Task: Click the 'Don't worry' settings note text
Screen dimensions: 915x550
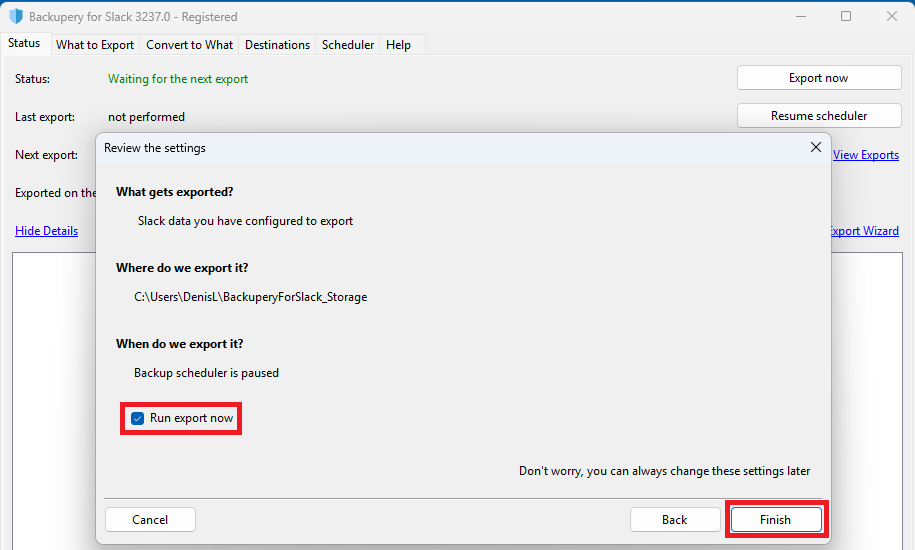Action: tap(665, 471)
